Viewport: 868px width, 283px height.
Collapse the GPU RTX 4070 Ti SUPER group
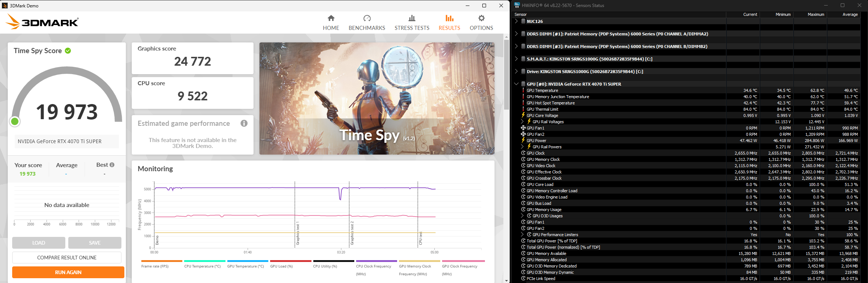(516, 84)
